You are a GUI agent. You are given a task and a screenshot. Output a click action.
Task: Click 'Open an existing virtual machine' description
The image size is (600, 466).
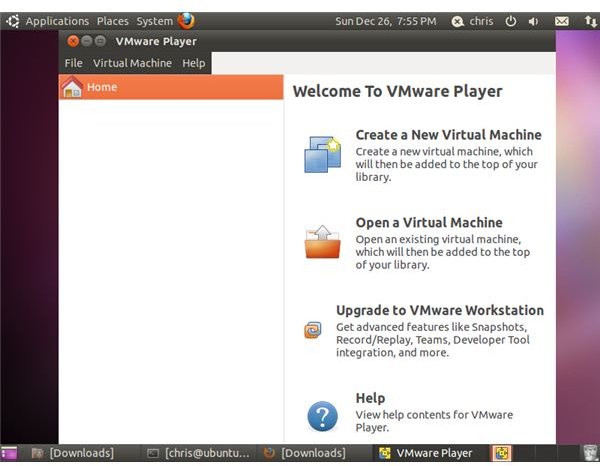[x=443, y=252]
